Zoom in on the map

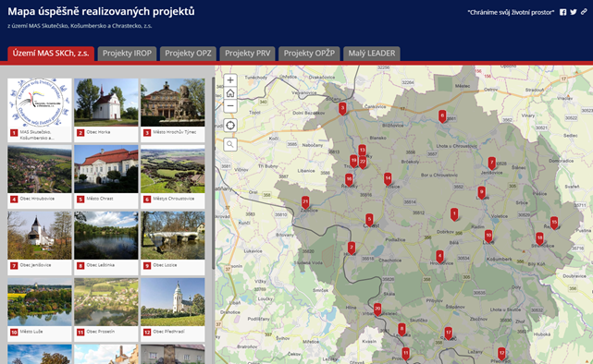(230, 80)
